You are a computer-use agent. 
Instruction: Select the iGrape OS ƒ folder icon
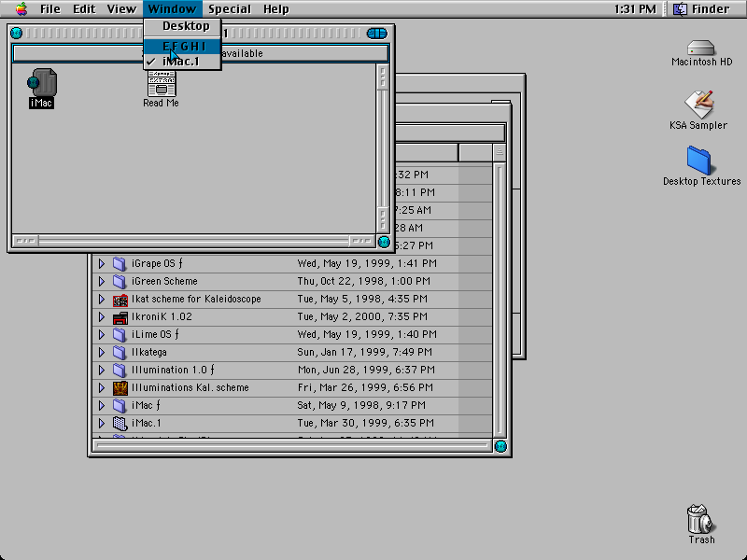[120, 263]
